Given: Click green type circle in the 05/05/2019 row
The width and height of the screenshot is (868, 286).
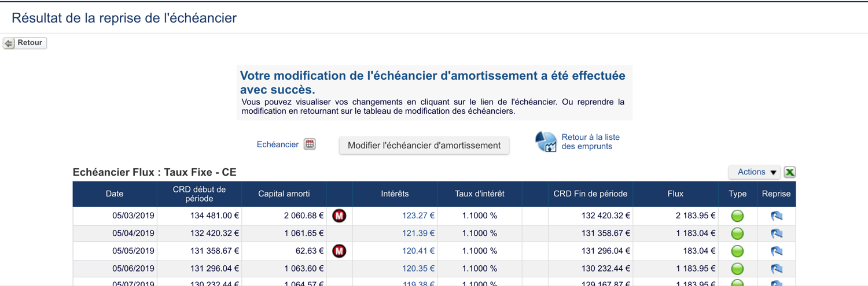Looking at the screenshot, I should tap(737, 251).
